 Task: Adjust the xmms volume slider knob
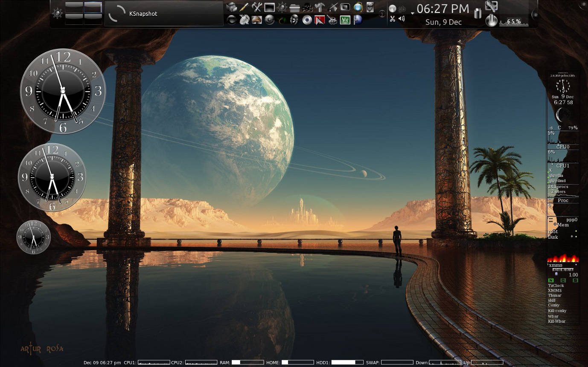[x=556, y=274]
